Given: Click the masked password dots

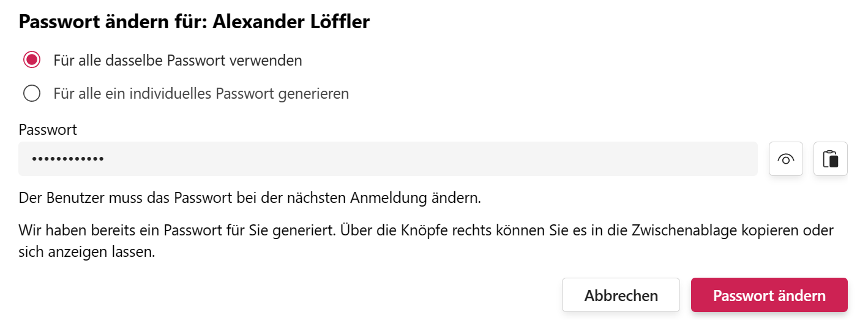Looking at the screenshot, I should (68, 159).
